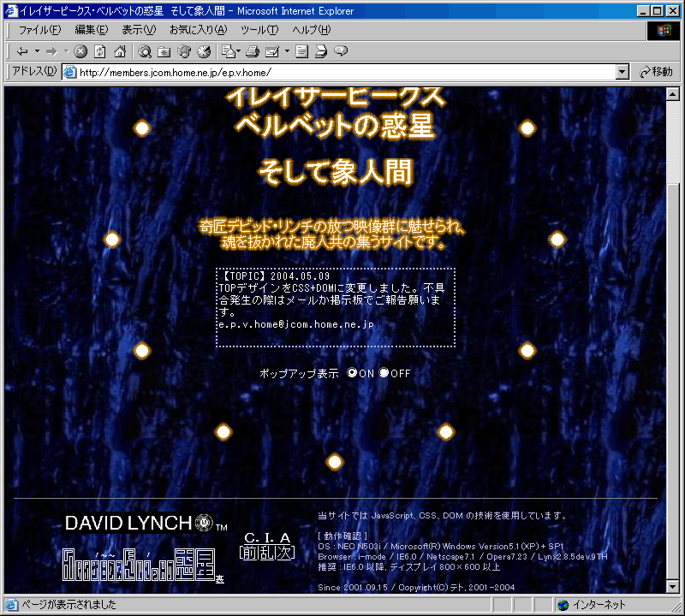Go to the Home page icon
The height and width of the screenshot is (616, 685).
coord(120,51)
